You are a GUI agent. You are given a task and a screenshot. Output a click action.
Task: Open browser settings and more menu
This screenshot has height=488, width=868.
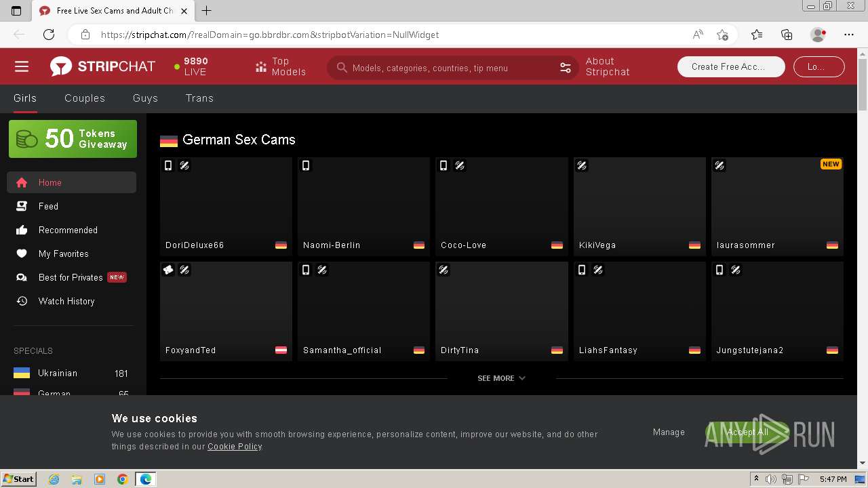849,35
